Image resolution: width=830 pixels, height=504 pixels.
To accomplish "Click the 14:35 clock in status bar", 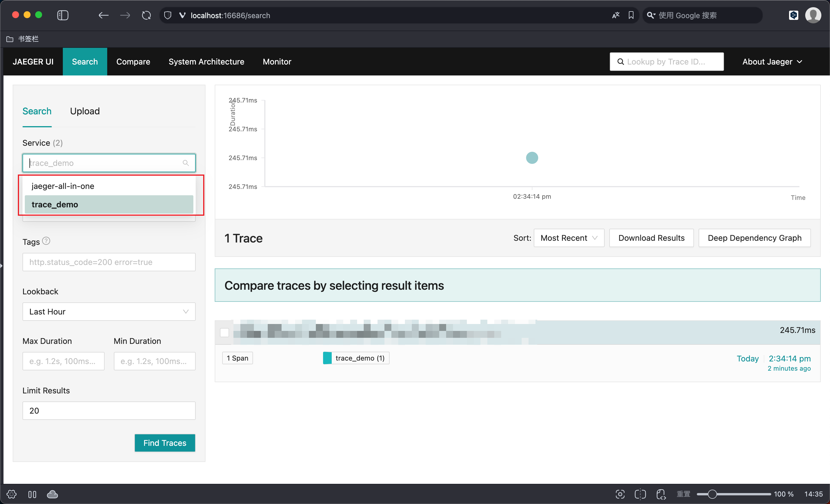I will tap(814, 494).
